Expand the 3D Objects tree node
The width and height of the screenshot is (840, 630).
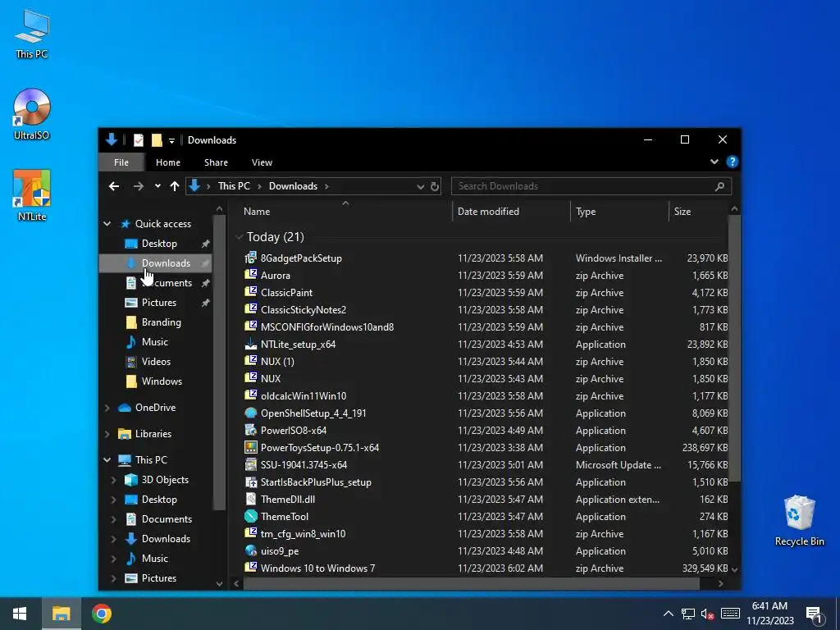coord(113,480)
